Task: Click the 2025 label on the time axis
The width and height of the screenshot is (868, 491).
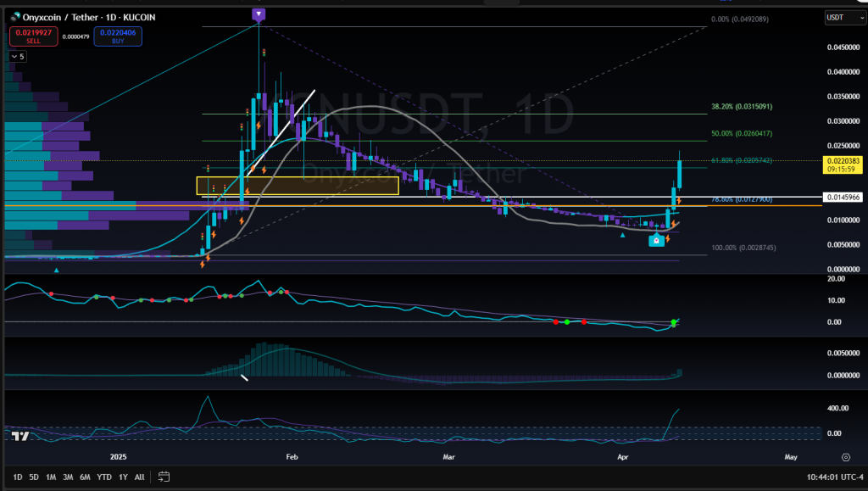Action: tap(118, 457)
